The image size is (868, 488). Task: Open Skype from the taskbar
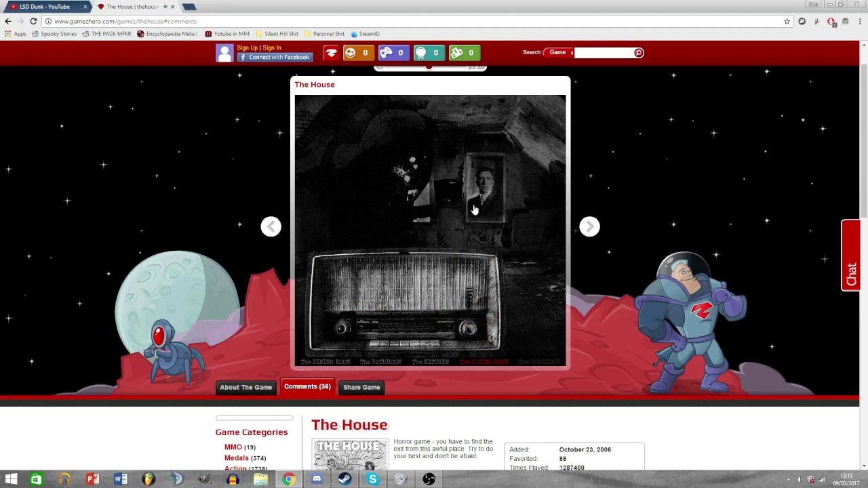tap(373, 479)
